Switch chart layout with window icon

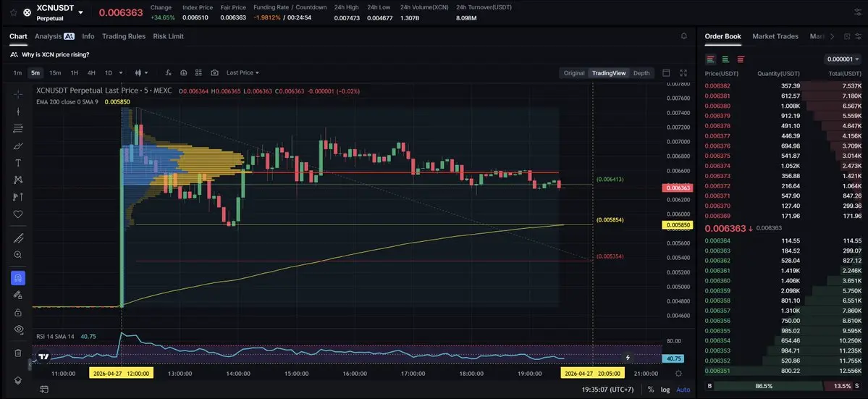(x=666, y=72)
